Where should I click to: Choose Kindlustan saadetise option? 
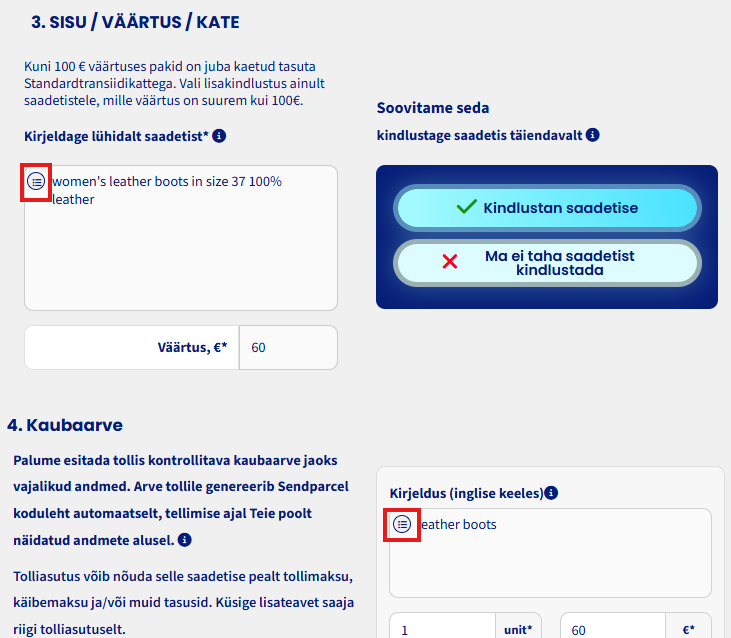[547, 208]
